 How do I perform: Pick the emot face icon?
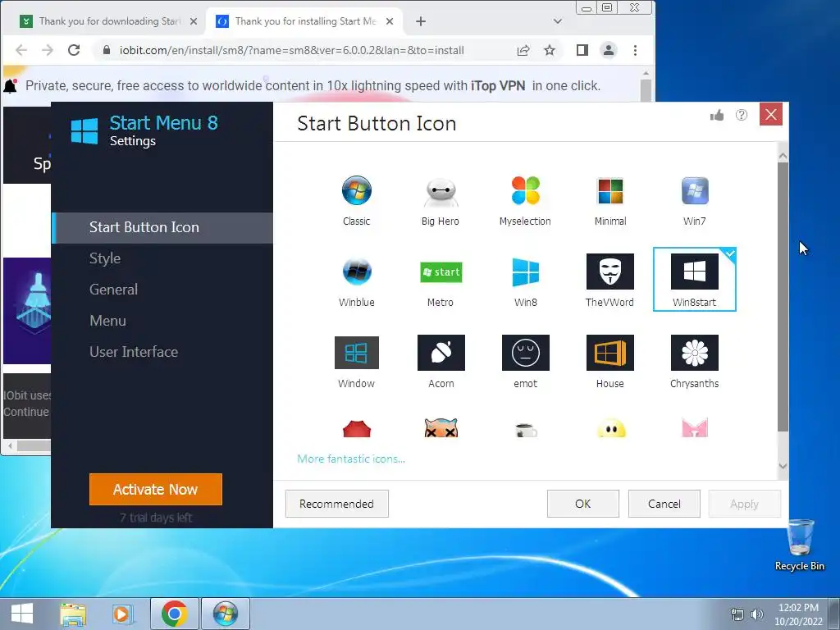pyautogui.click(x=525, y=361)
